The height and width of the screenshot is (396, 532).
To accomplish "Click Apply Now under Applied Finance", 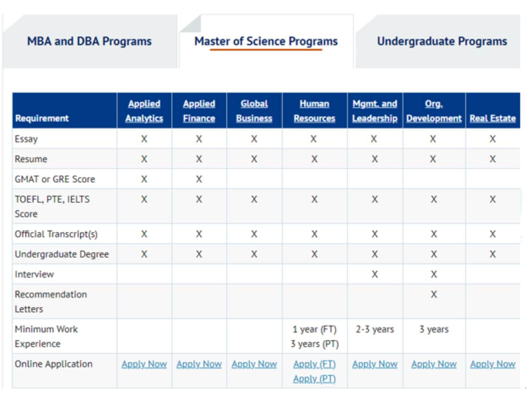I will click(x=199, y=364).
